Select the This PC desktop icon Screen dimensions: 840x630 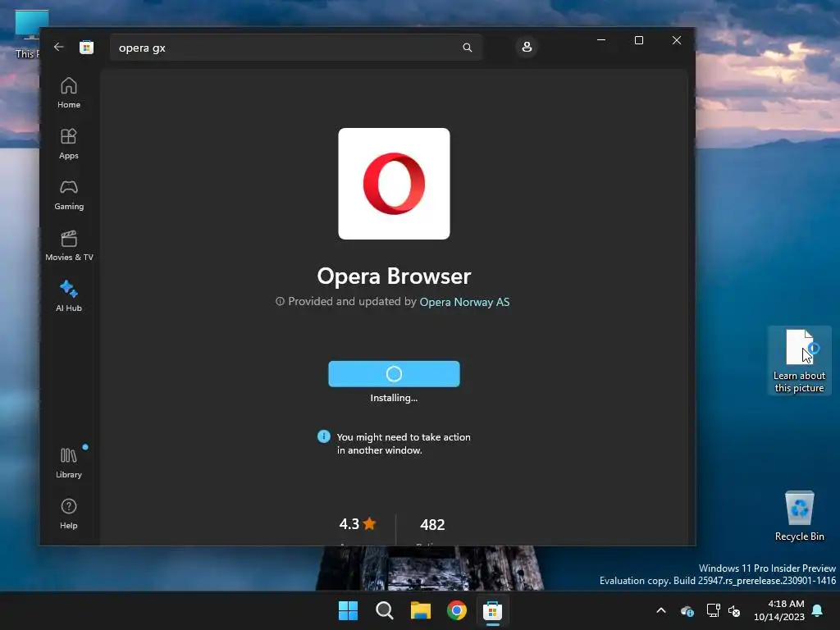[x=27, y=33]
